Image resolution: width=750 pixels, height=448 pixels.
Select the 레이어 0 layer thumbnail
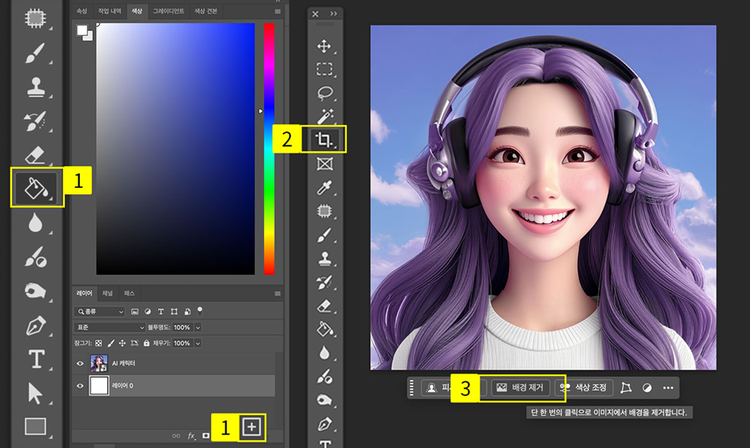click(x=100, y=386)
